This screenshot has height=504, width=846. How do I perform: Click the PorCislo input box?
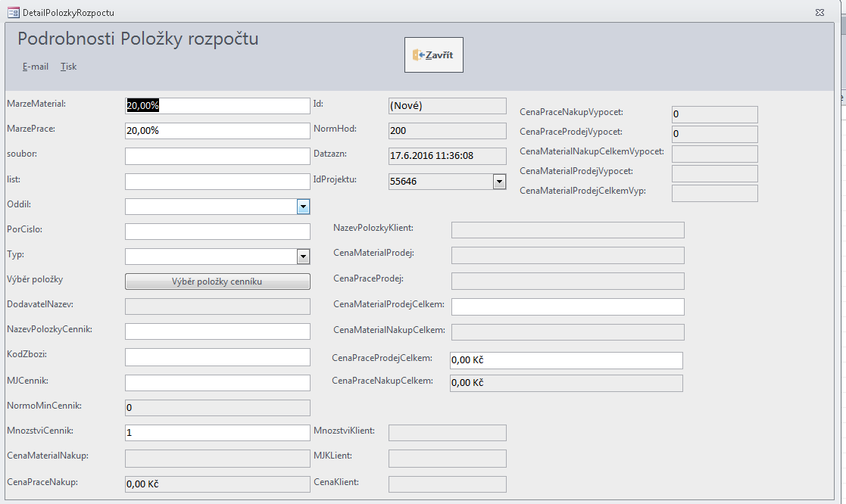tap(217, 232)
